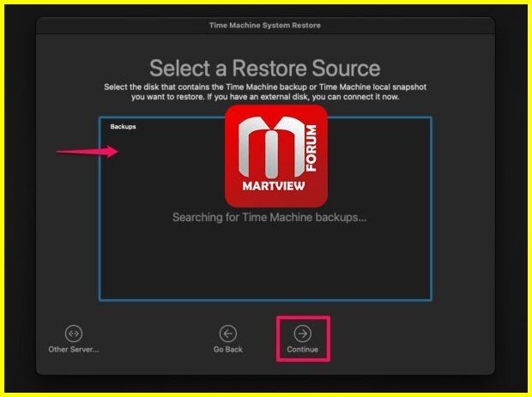
Task: Select the "Continue" label
Action: [x=302, y=349]
